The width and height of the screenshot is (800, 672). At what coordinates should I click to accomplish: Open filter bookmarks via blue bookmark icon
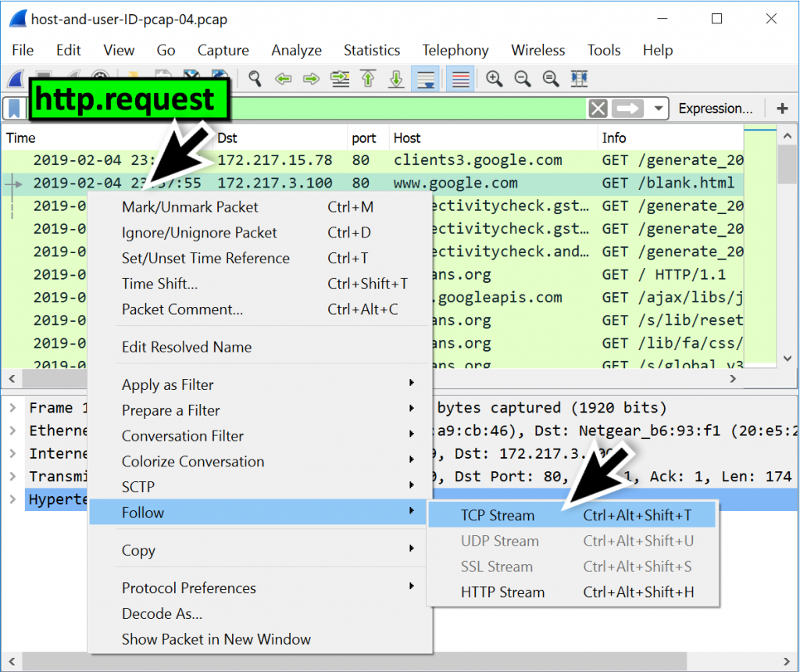click(13, 108)
